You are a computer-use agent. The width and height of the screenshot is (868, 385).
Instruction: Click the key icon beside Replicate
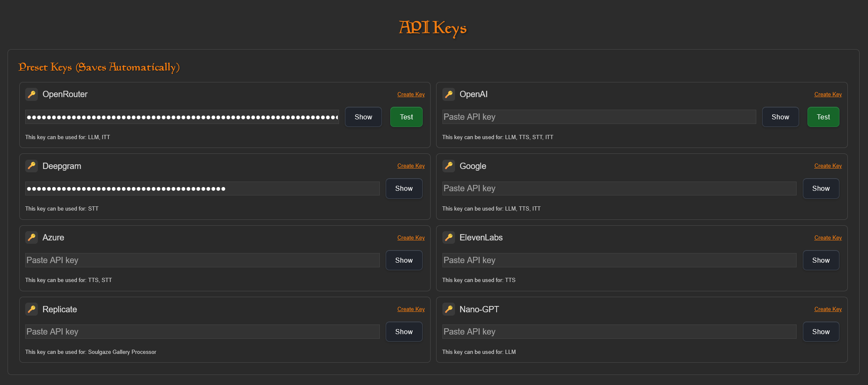32,309
